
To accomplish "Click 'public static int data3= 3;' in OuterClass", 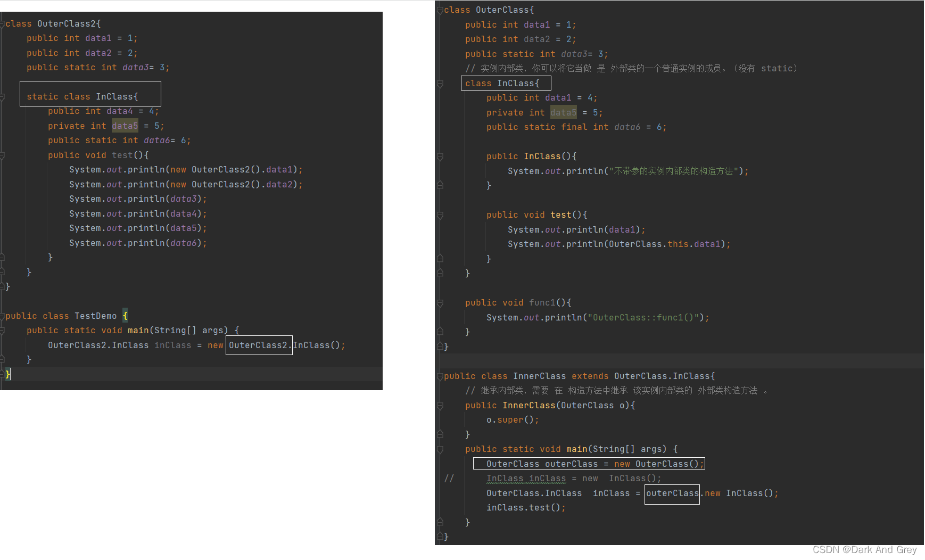I will [536, 54].
